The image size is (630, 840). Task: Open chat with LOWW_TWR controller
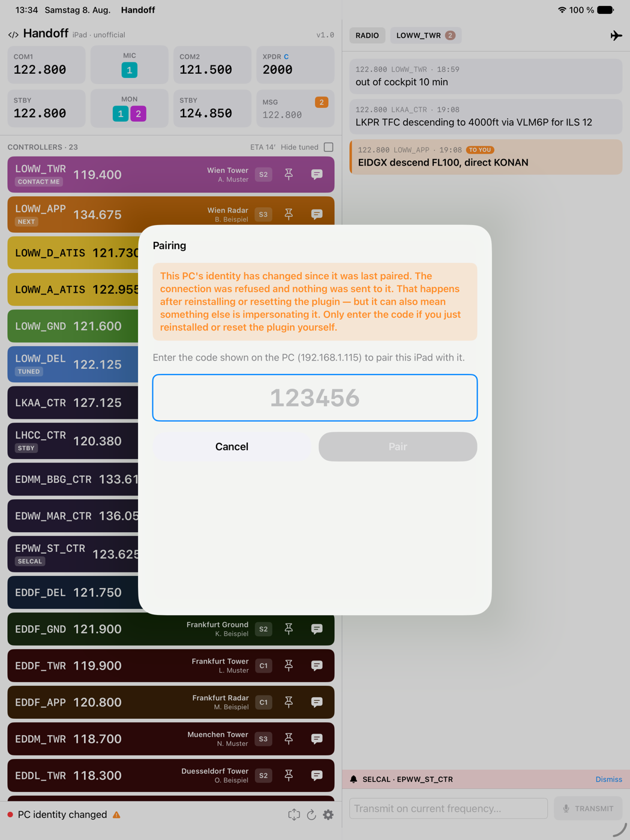(x=317, y=175)
